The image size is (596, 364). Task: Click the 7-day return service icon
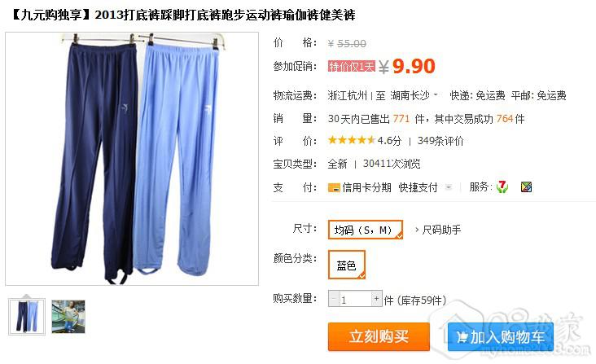[502, 186]
